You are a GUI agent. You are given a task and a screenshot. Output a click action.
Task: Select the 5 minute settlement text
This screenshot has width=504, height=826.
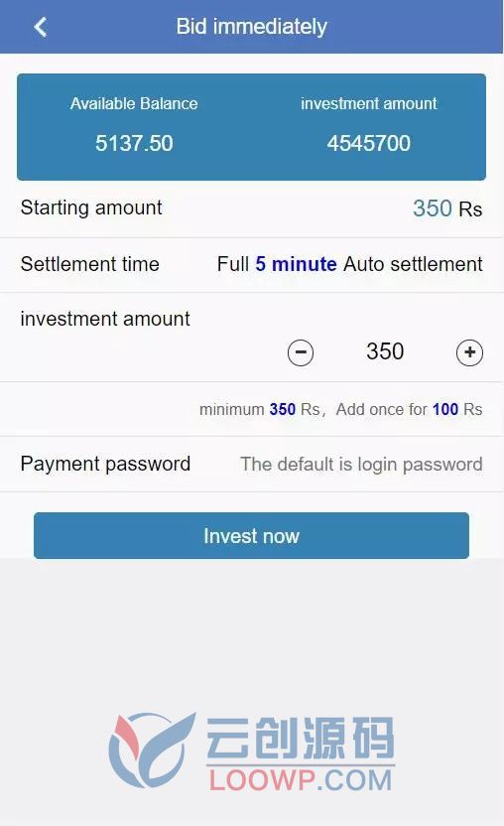(x=296, y=264)
